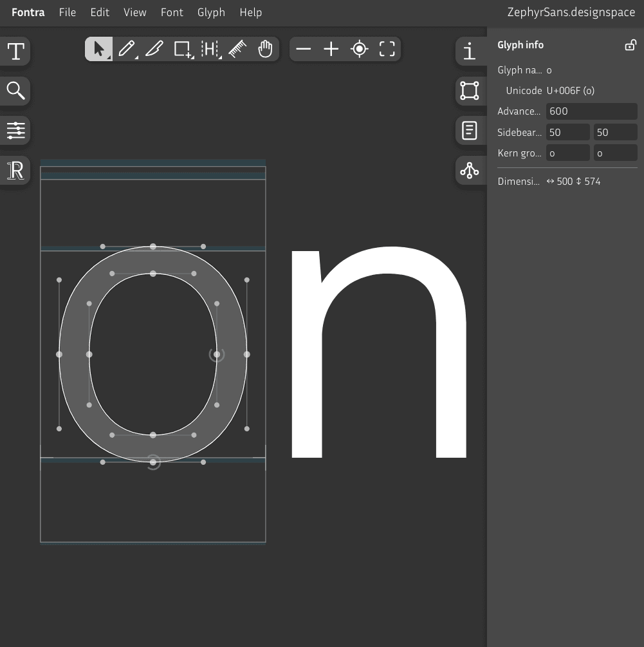Screen dimensions: 644x647
Task: Click the Advance width field showing 600
Action: click(591, 111)
